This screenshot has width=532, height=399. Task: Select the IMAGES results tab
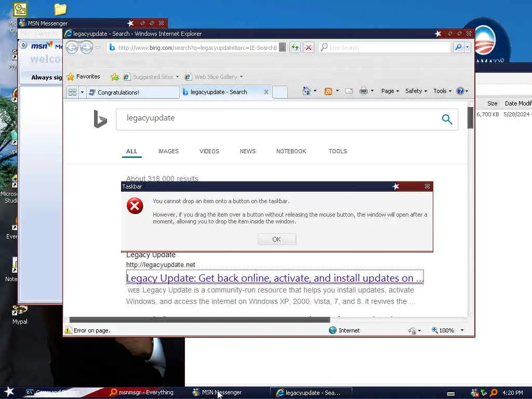(x=168, y=151)
